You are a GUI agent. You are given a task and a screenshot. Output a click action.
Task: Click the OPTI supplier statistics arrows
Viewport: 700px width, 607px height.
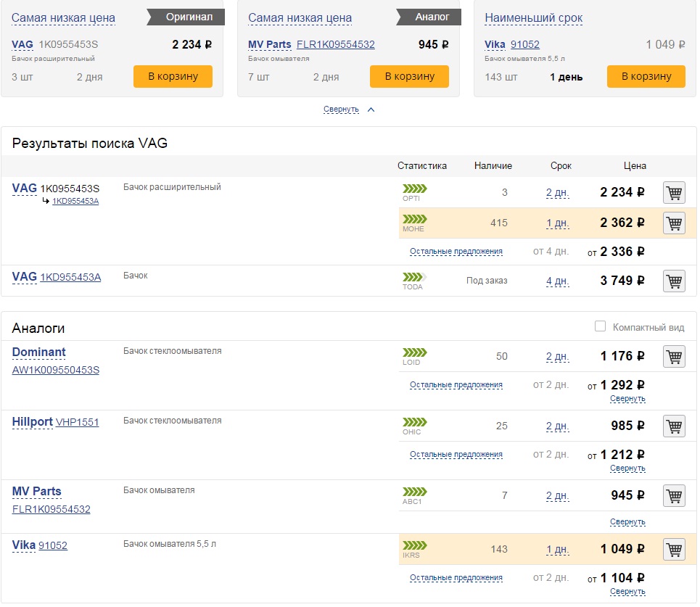point(415,189)
